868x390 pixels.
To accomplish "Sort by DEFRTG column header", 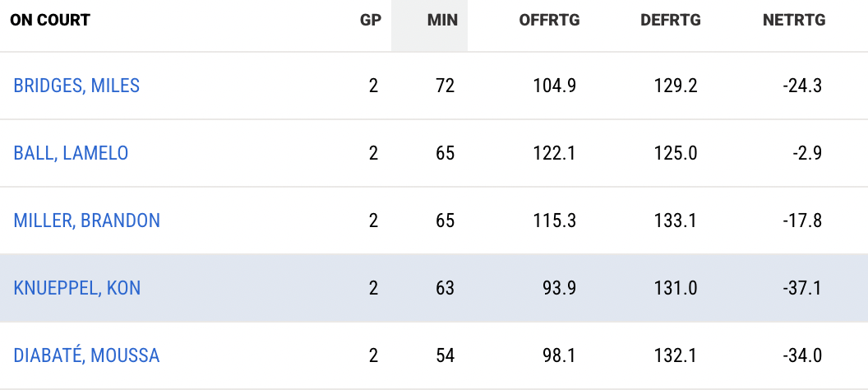I will (x=670, y=21).
